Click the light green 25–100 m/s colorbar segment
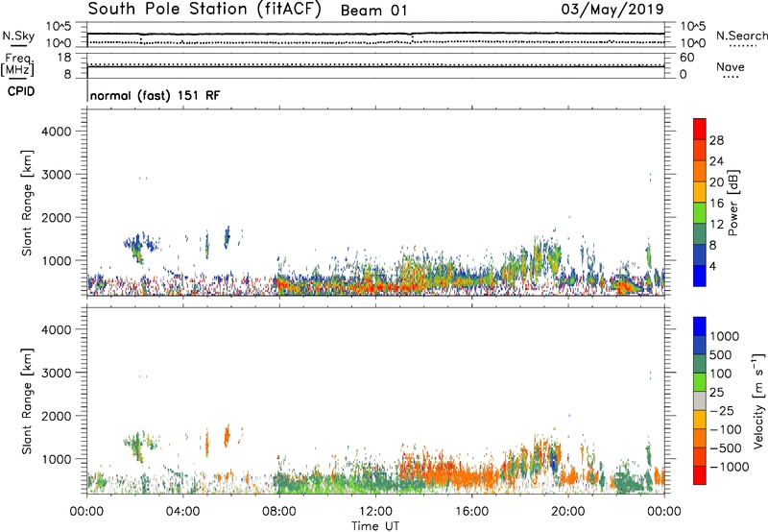Viewport: 768px width, 532px height. pos(700,382)
